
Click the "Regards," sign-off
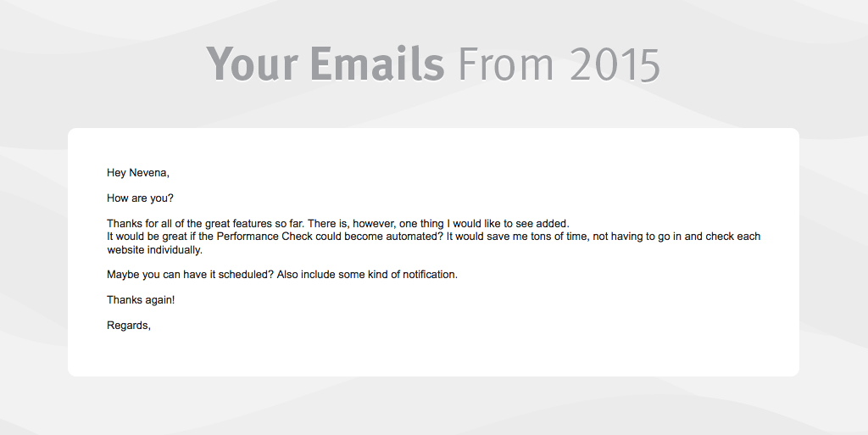(128, 325)
